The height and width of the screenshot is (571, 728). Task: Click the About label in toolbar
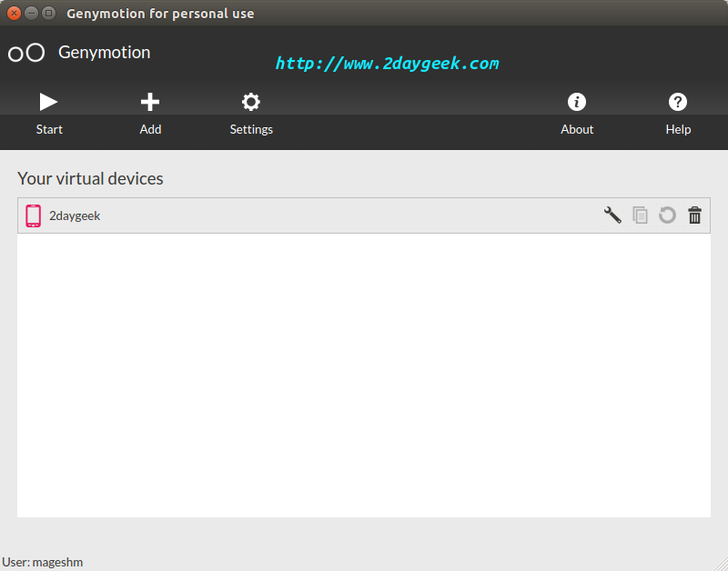click(577, 129)
